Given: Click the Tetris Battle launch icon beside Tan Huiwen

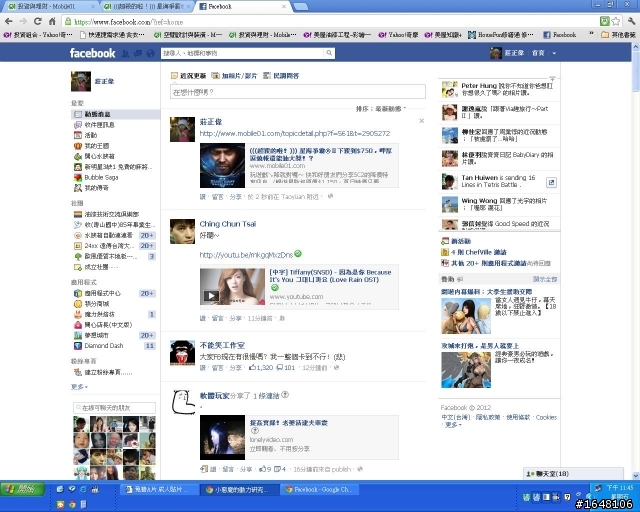Looking at the screenshot, I should tap(551, 183).
